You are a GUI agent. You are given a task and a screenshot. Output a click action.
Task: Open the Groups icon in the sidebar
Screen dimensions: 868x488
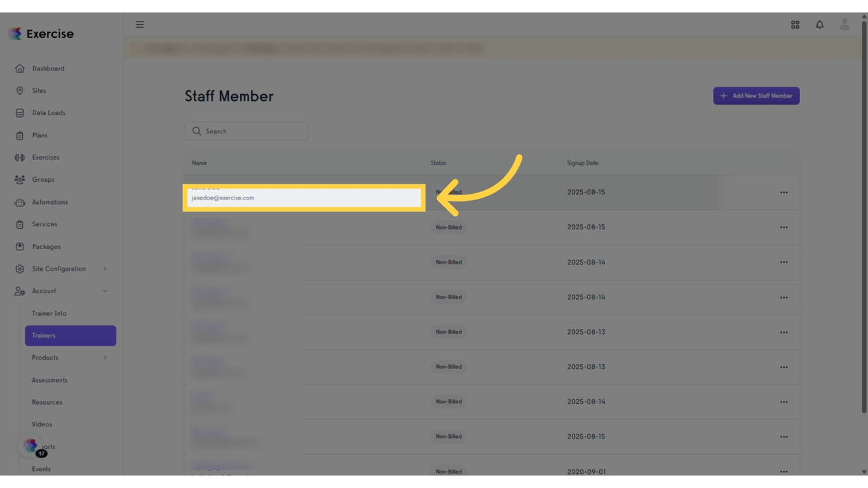19,179
